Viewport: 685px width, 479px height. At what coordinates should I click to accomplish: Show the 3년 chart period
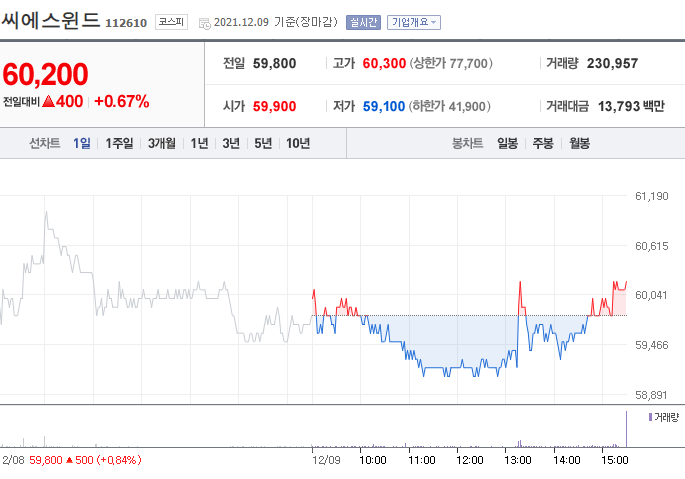coord(231,143)
